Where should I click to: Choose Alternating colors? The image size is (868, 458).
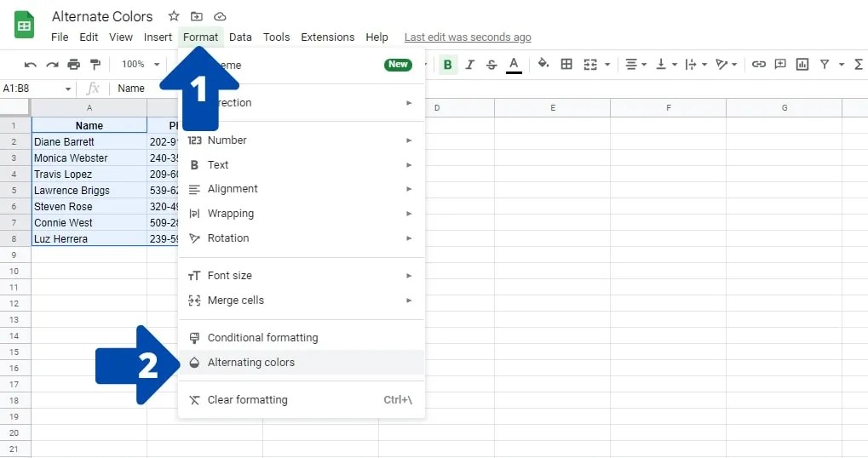(302, 363)
